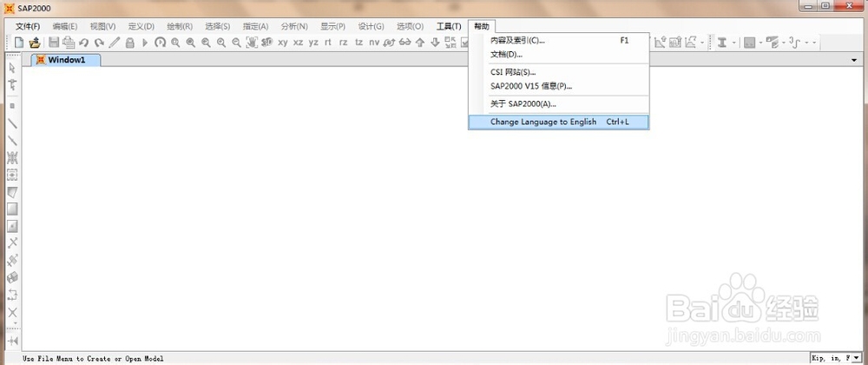Switch to the xz plane view

pos(299,42)
